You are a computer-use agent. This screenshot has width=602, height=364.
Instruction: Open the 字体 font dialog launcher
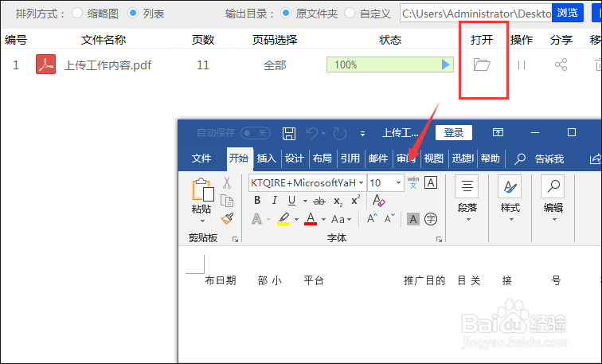(x=439, y=239)
